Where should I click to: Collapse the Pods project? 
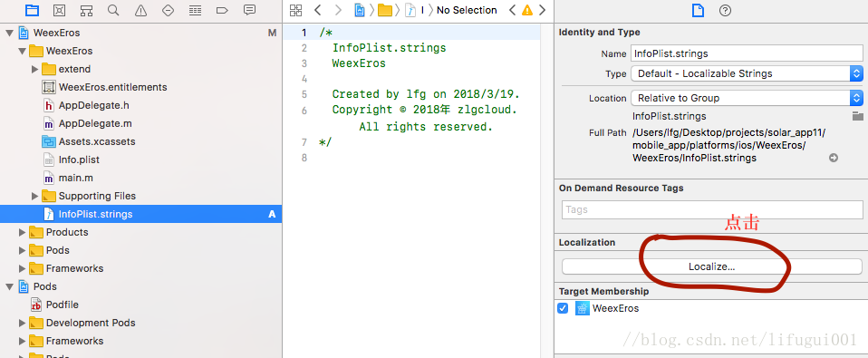point(9,286)
